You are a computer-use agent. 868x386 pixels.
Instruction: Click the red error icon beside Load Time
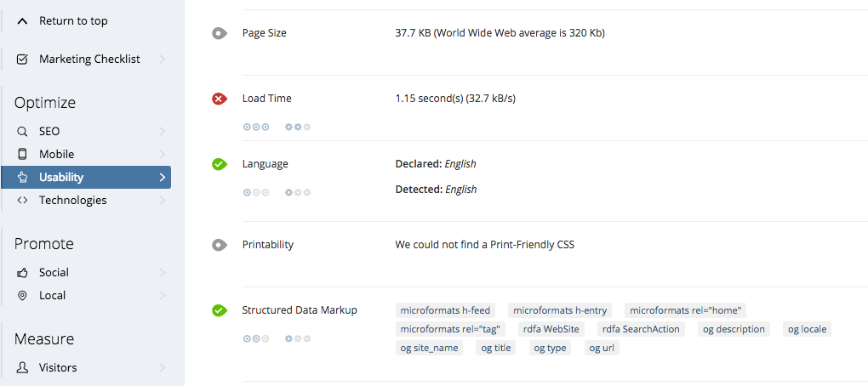[x=220, y=99]
